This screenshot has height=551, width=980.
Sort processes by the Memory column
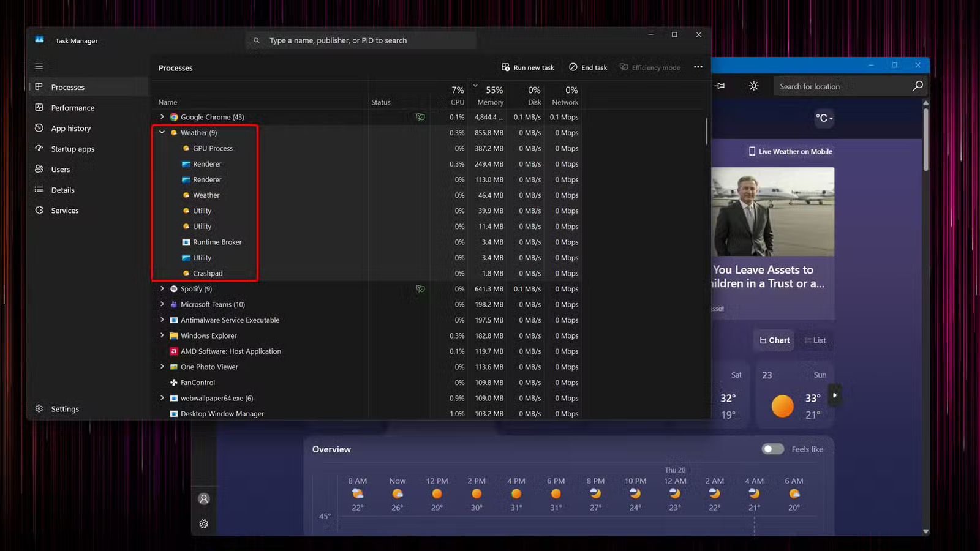click(x=488, y=96)
